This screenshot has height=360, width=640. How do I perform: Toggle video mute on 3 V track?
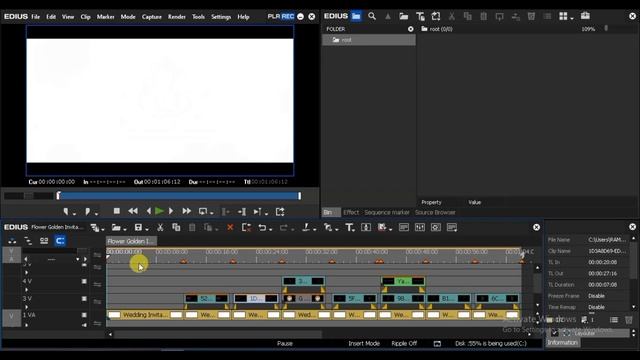(x=84, y=299)
